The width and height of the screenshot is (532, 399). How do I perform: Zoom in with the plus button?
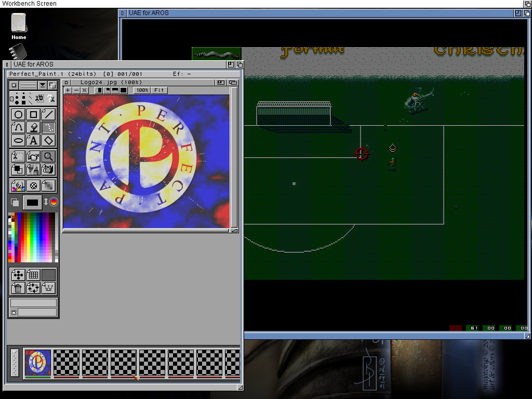68,90
